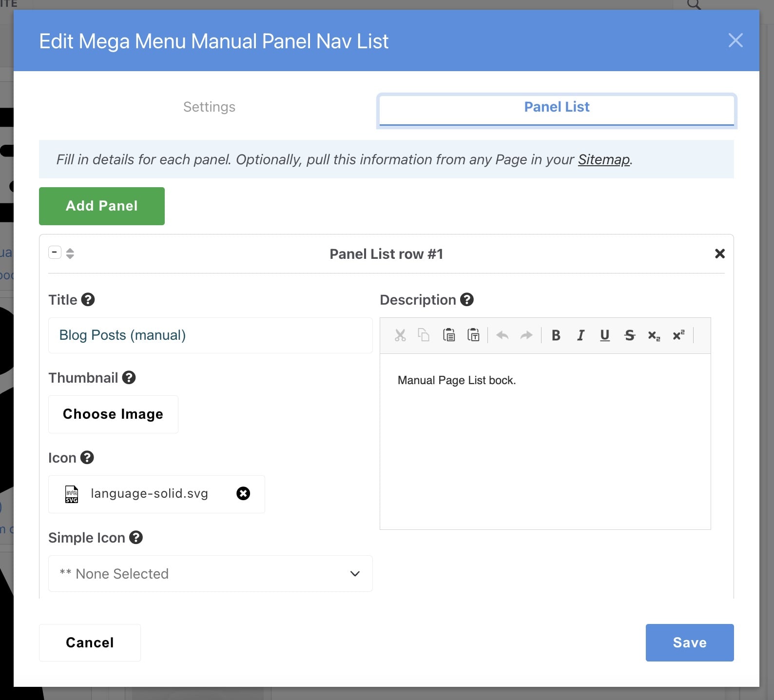Switch to the Settings tab
This screenshot has height=700, width=774.
pyautogui.click(x=209, y=107)
